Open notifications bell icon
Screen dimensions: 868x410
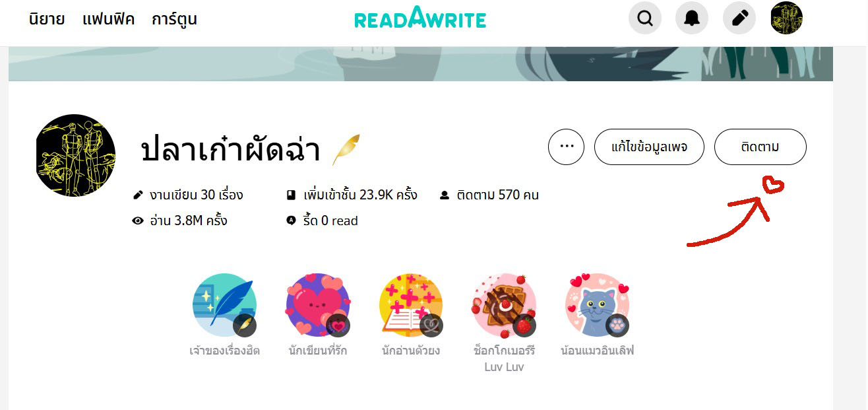(x=692, y=18)
